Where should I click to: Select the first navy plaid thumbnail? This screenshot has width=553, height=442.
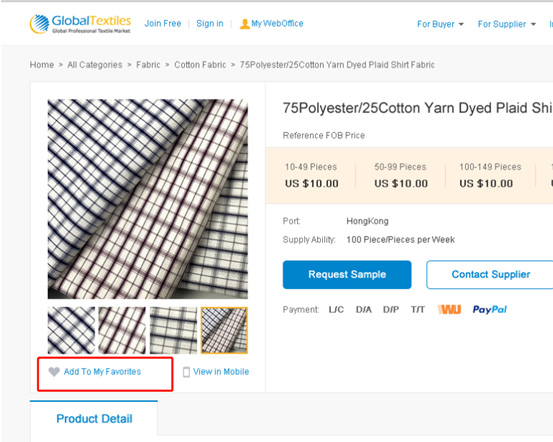pos(72,331)
